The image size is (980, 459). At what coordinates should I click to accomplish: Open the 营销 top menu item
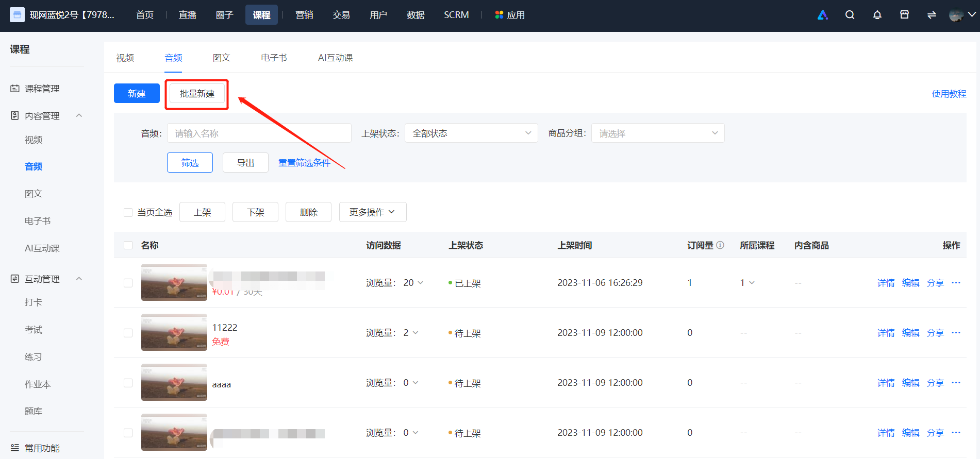[304, 15]
